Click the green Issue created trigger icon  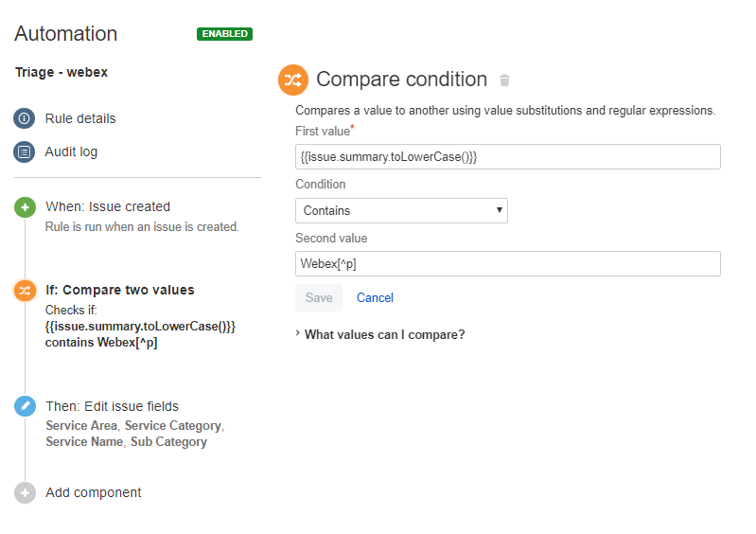[x=26, y=207]
